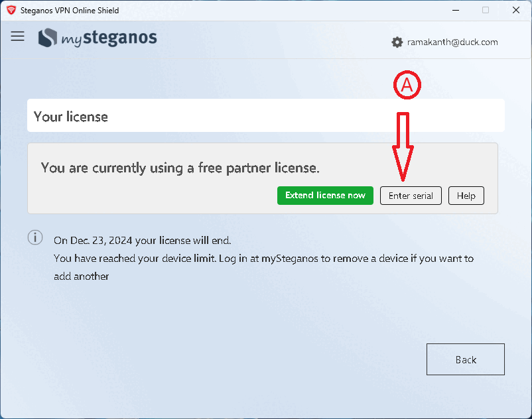Image resolution: width=532 pixels, height=419 pixels.
Task: Minimize the Steganos VPN window
Action: coord(456,10)
